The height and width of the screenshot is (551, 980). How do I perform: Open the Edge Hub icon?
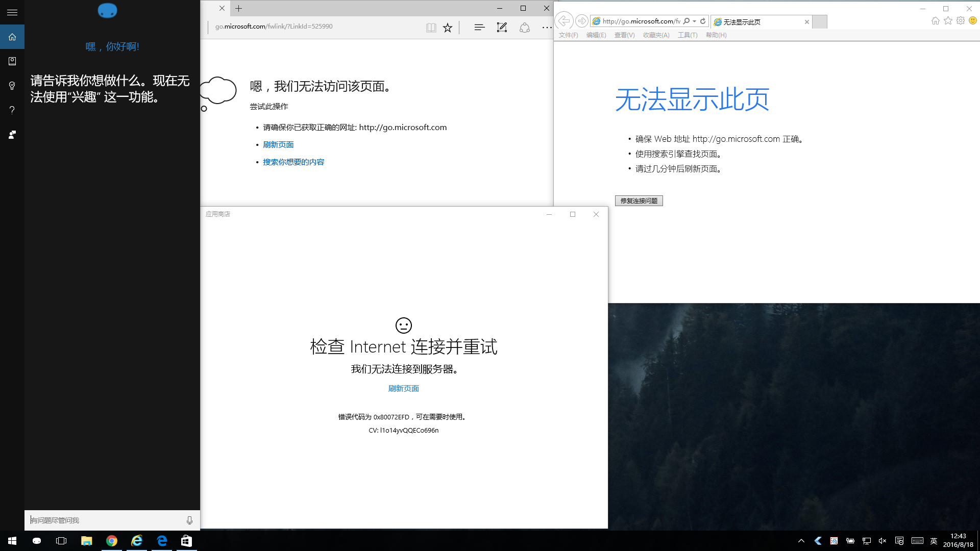point(479,28)
